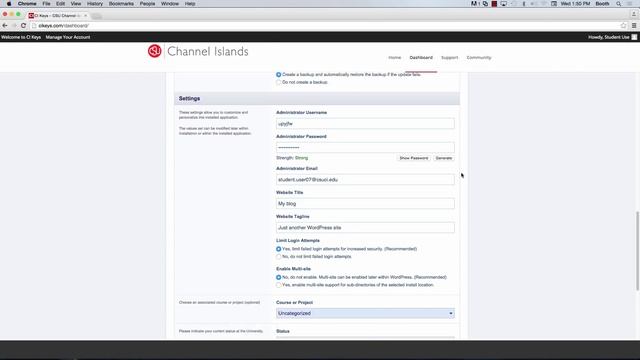Click the Administrator Password field
This screenshot has height=360, width=640.
(x=365, y=147)
